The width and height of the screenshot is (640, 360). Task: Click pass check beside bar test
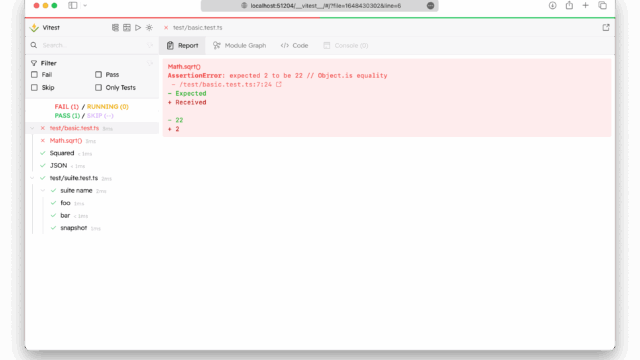click(x=53, y=216)
